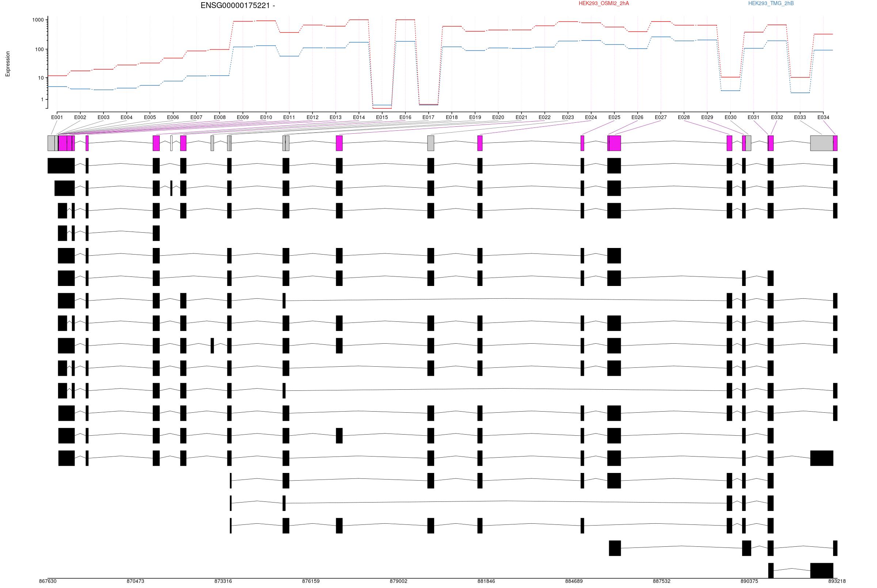Click genomic coordinate 887532
This screenshot has height=588, width=877.
pyautogui.click(x=662, y=581)
